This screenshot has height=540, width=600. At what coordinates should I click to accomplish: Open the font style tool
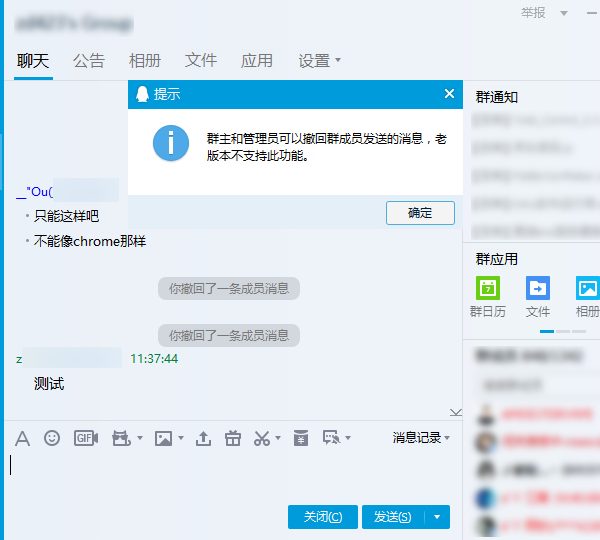click(x=22, y=438)
